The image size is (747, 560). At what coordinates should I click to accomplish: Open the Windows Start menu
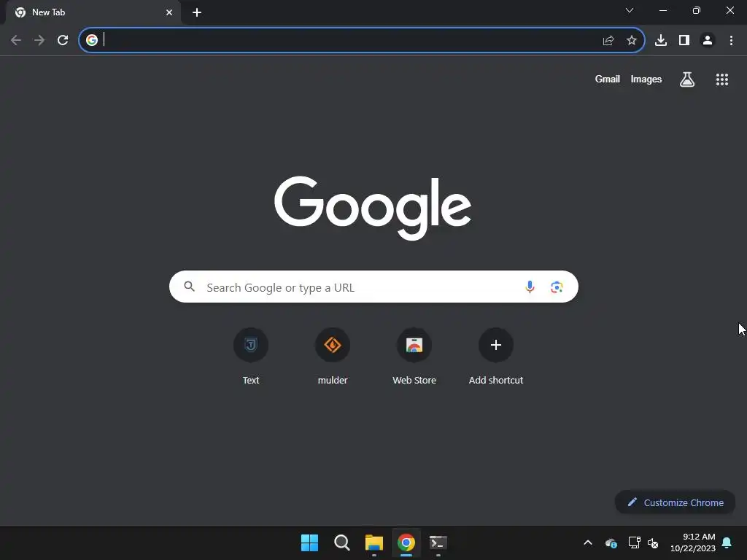tap(309, 542)
